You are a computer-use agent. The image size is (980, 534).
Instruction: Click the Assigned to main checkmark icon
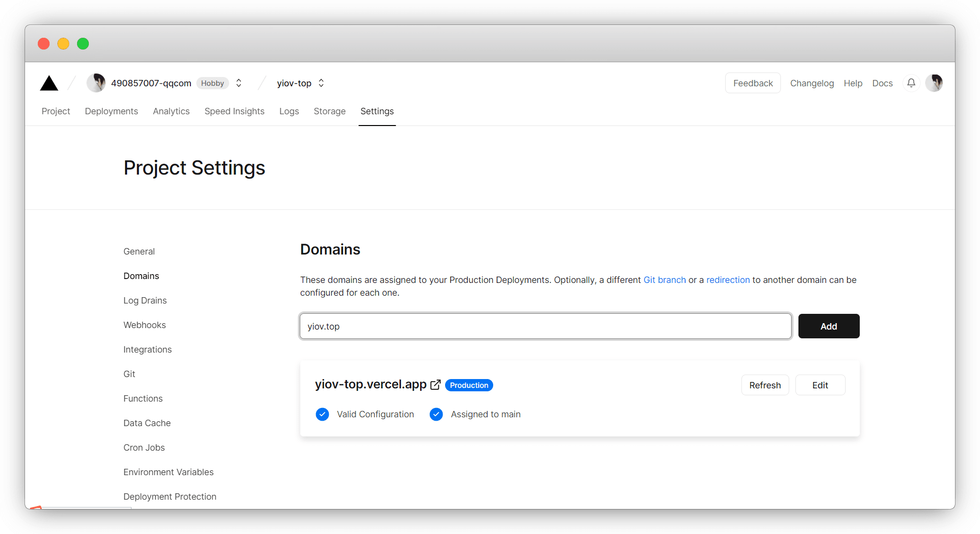click(x=436, y=414)
